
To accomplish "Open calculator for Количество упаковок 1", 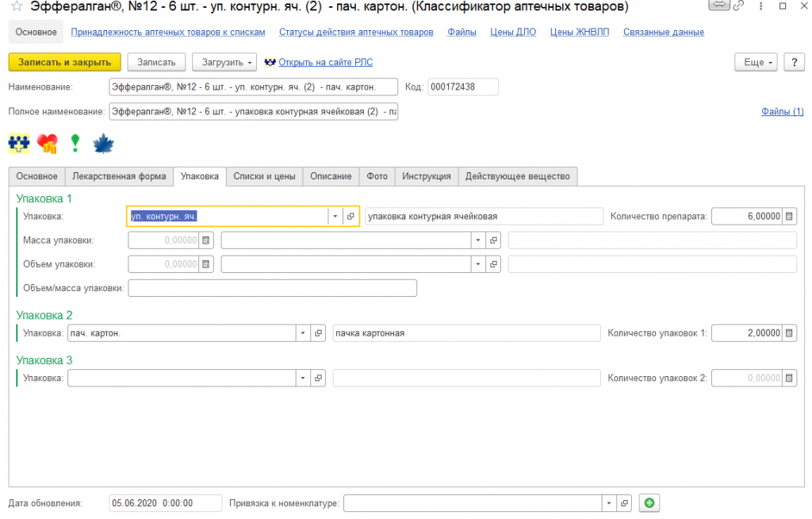I will [789, 333].
